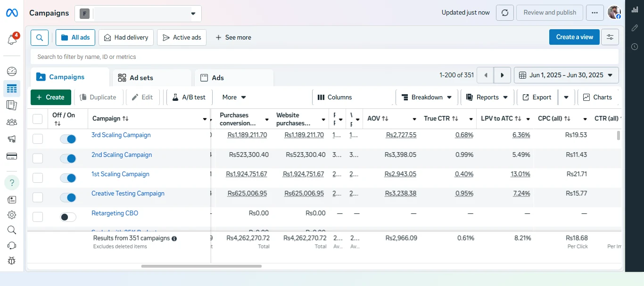Turn on the Retargeting CBO campaign

[x=68, y=217]
